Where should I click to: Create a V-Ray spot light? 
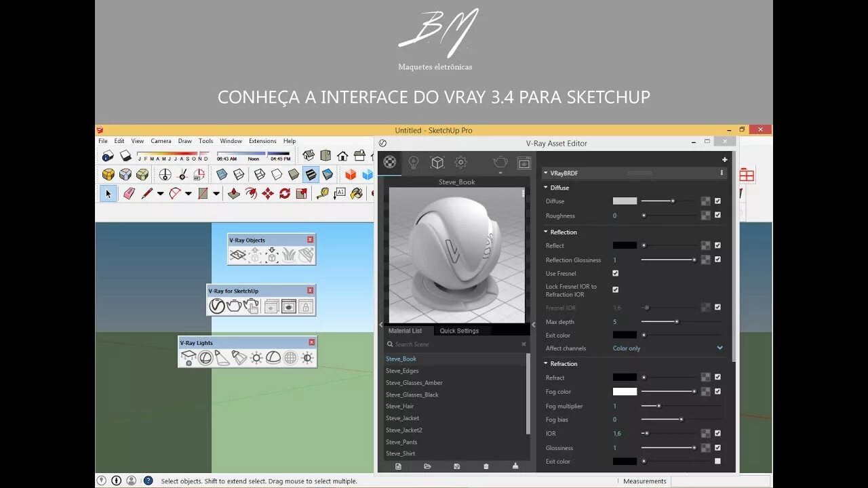pos(222,358)
